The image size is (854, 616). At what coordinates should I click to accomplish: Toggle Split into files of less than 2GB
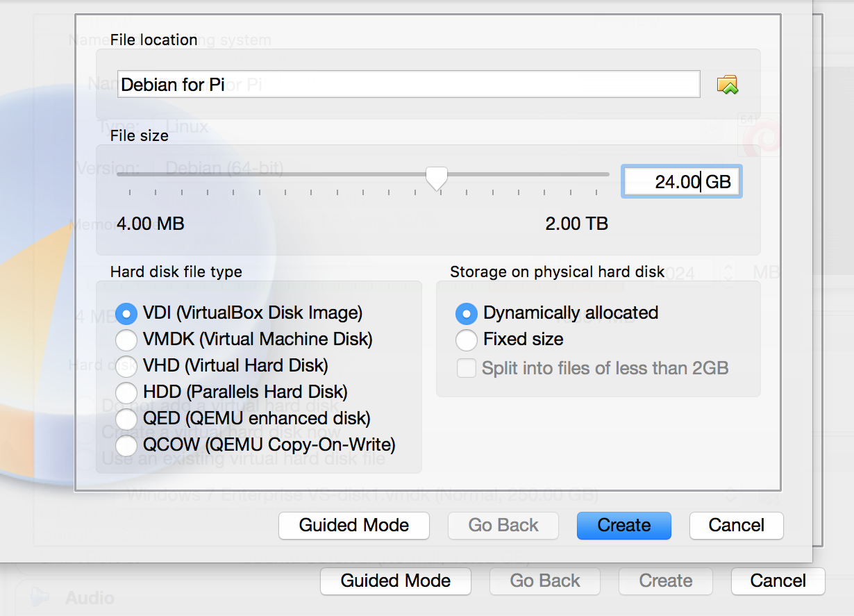(x=466, y=368)
